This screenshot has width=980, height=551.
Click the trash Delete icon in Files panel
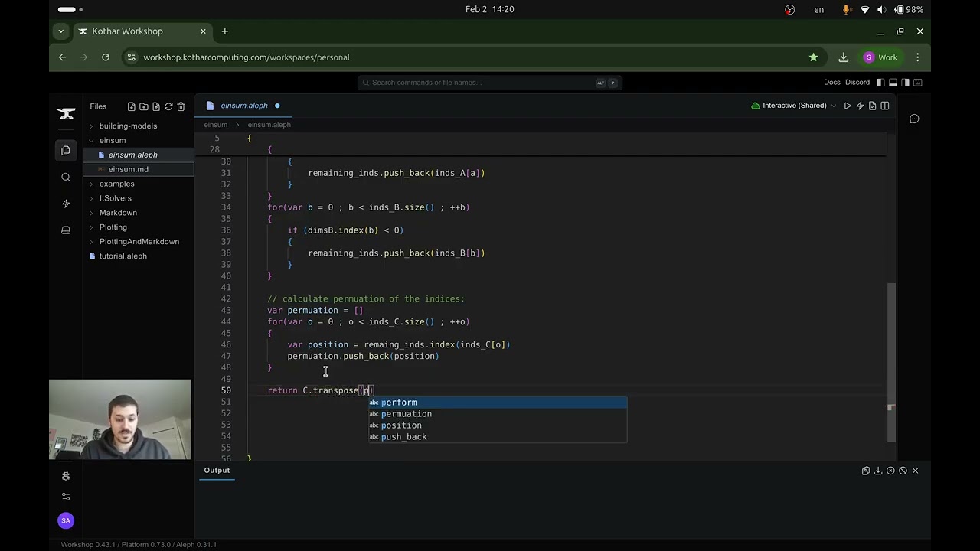(x=181, y=106)
